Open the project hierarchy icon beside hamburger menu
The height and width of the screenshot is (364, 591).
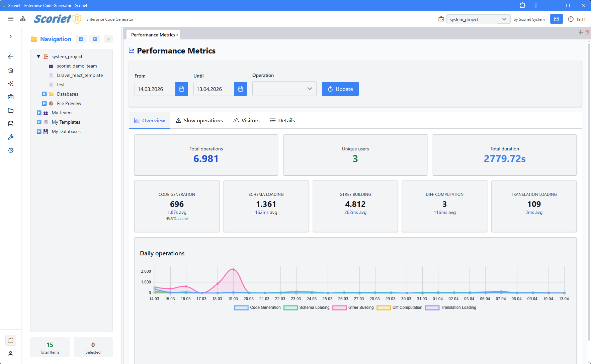23,19
